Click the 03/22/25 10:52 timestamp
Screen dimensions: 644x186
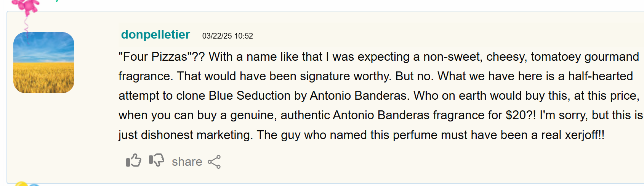coord(227,36)
